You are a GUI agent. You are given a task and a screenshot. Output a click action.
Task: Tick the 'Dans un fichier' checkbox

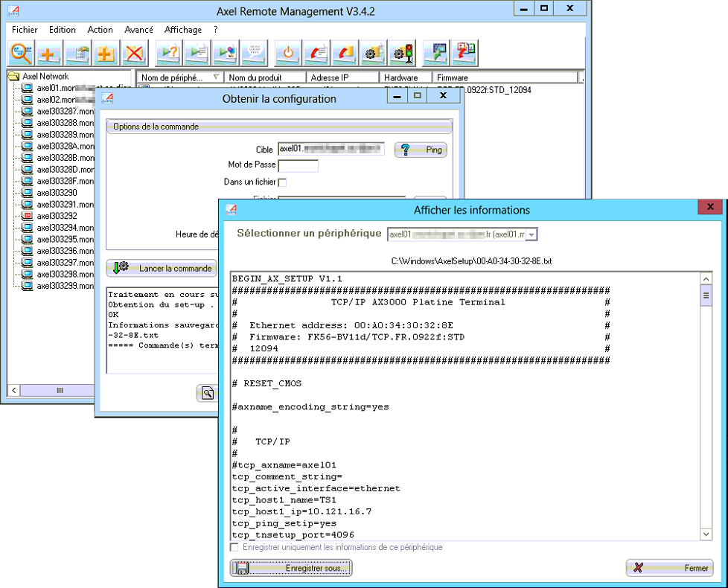coord(282,182)
